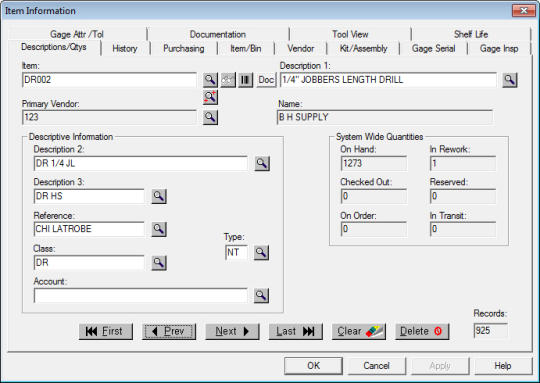Click the Cancel button
The width and height of the screenshot is (540, 383).
(376, 366)
